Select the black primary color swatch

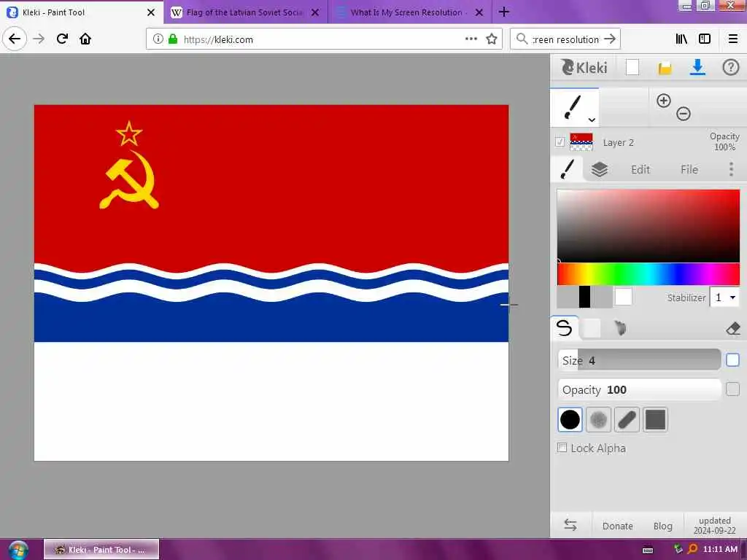coord(584,297)
